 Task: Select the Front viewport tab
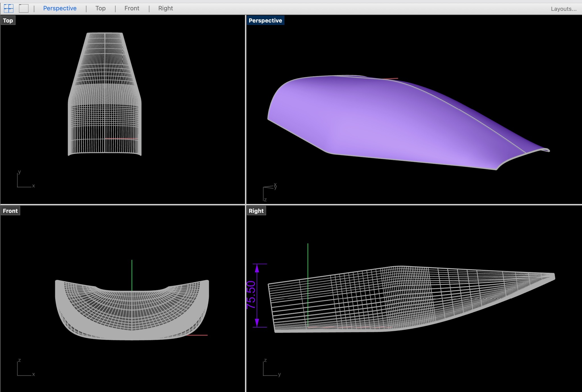point(132,8)
